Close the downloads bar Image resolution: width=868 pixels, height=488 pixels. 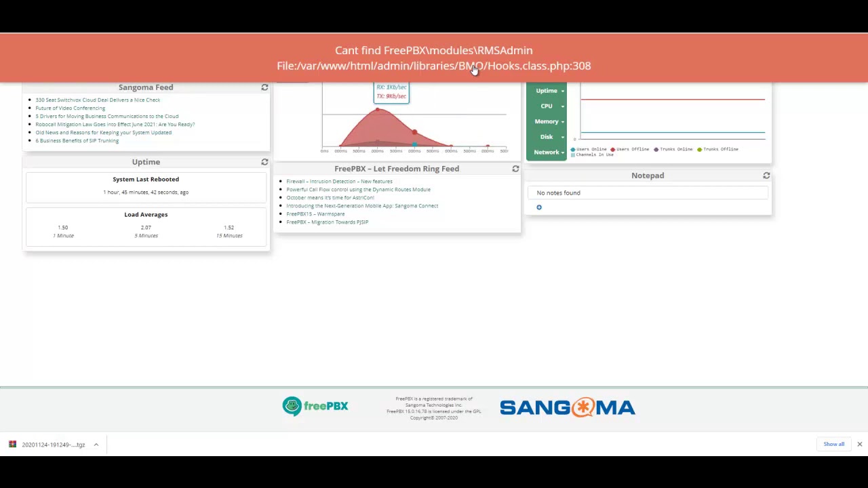click(x=859, y=445)
